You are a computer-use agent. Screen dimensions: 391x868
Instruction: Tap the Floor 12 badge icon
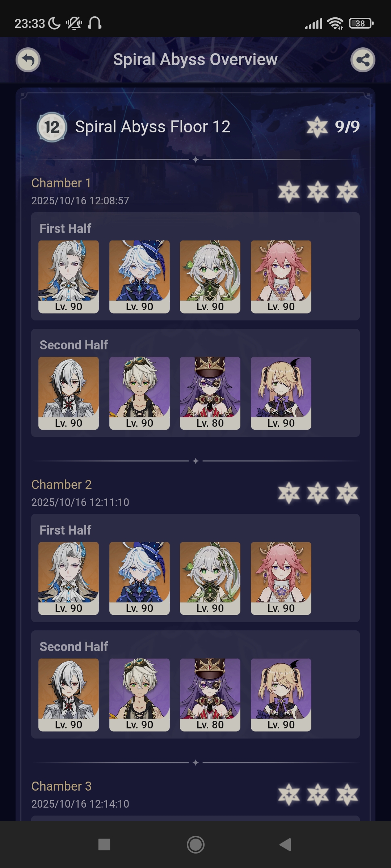pos(52,127)
